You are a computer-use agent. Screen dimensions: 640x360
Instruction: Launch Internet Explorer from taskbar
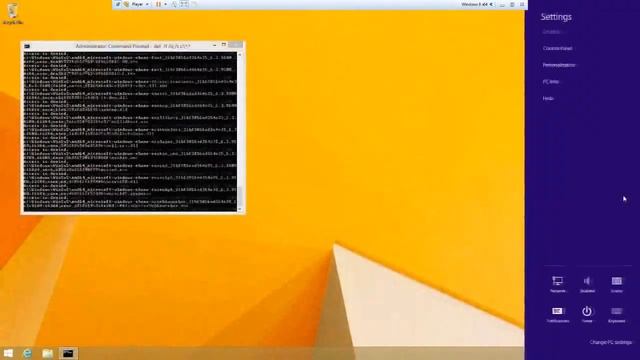(28, 353)
